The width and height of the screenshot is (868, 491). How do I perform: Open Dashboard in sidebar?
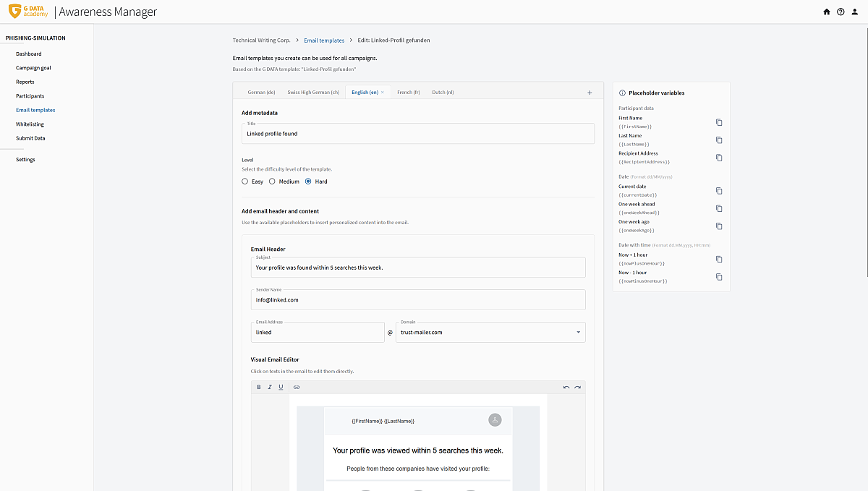coord(29,54)
